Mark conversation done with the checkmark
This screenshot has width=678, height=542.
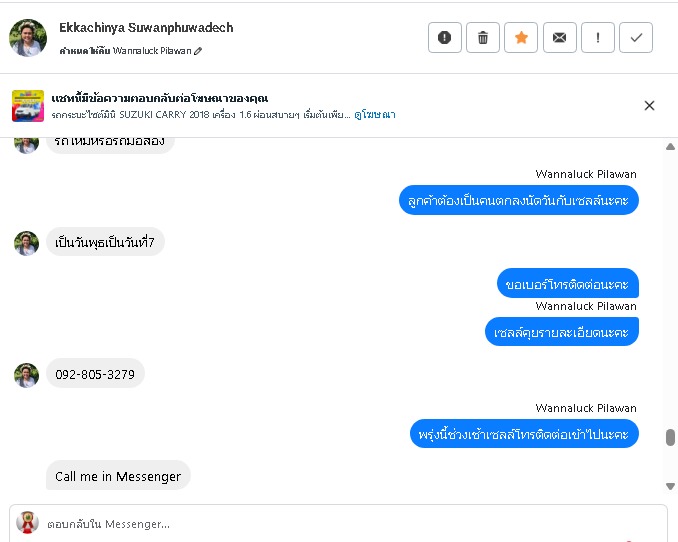point(636,38)
